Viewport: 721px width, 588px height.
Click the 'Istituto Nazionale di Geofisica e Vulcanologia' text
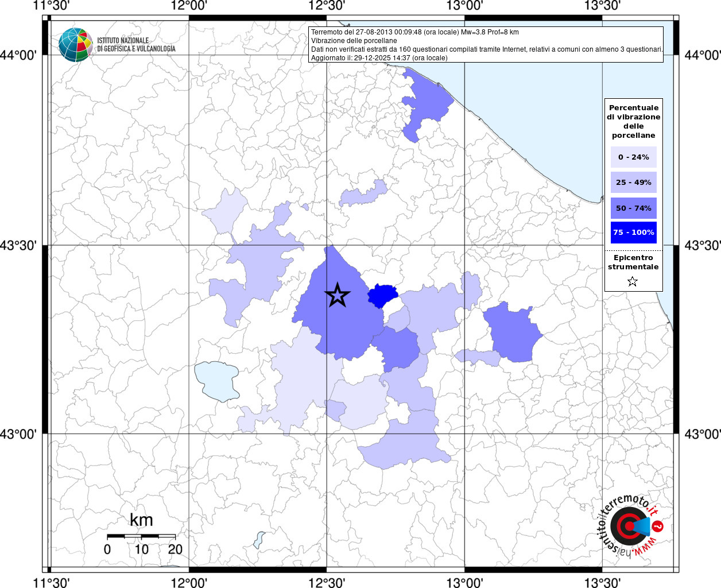tap(136, 45)
